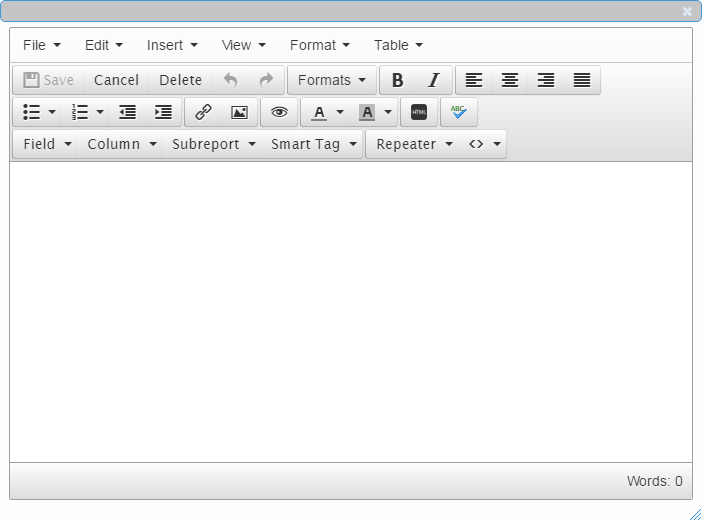Click the Increase indent icon
The height and width of the screenshot is (521, 702).
[163, 112]
